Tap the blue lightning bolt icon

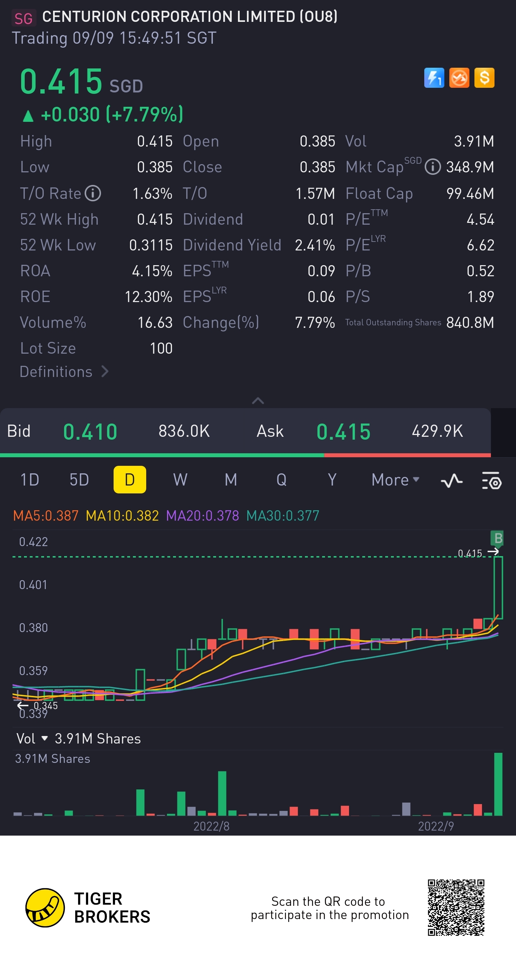point(434,78)
